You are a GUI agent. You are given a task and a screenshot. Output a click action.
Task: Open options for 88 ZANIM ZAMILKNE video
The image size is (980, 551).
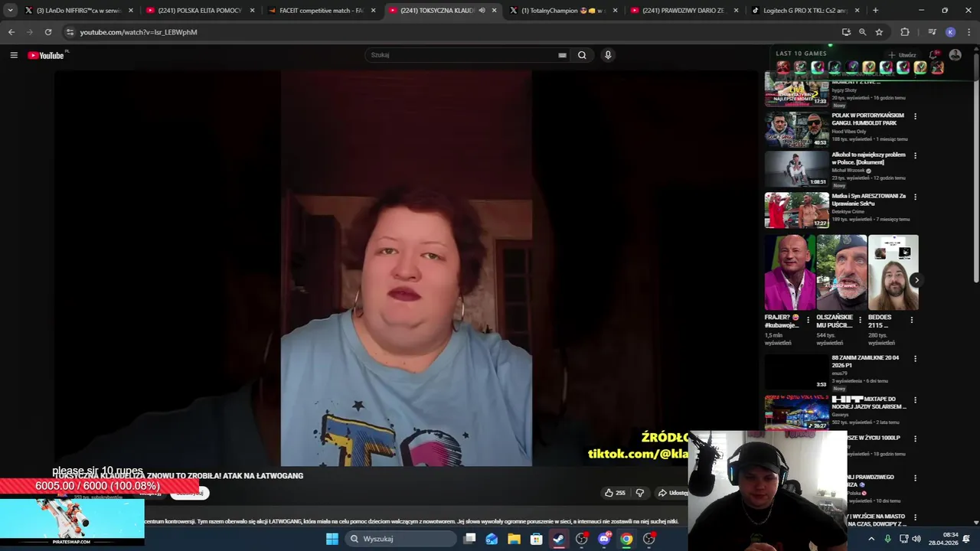click(915, 359)
